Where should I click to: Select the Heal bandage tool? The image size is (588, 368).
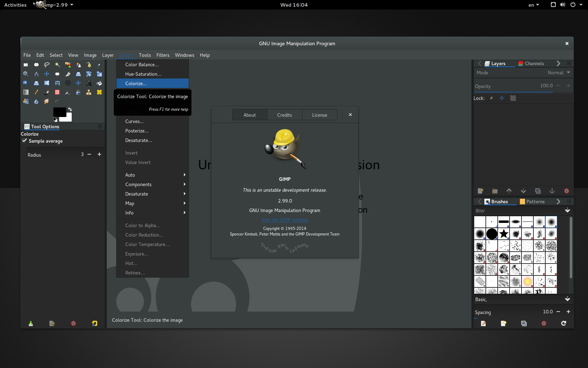pyautogui.click(x=99, y=92)
